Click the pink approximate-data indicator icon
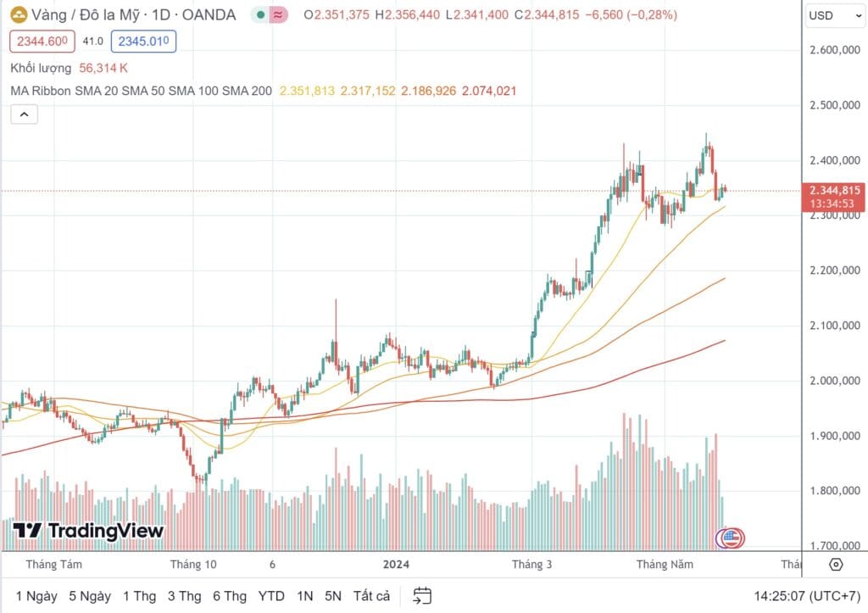The height and width of the screenshot is (613, 868). [278, 15]
